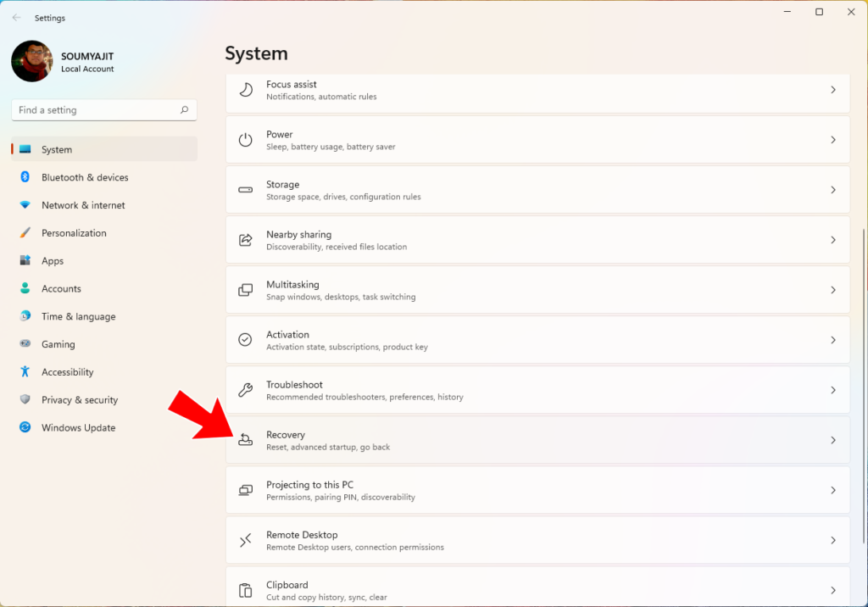Click the SOUMYAJIT profile picture

click(32, 61)
